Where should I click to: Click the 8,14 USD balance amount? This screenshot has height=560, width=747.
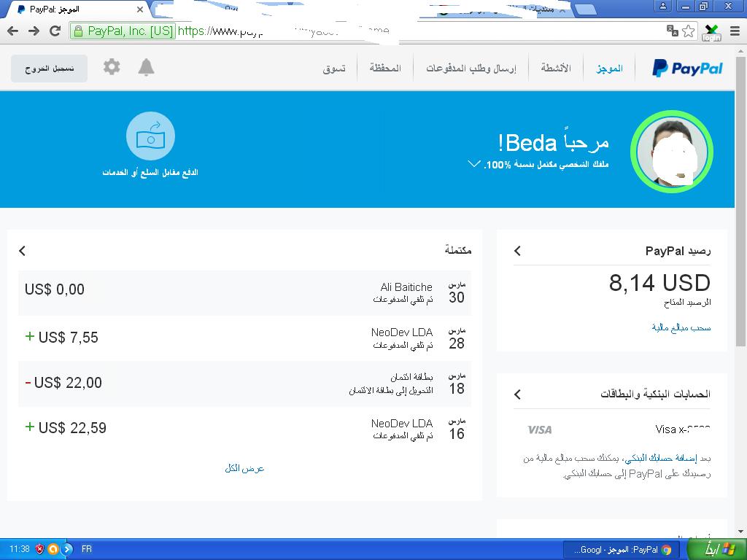point(659,283)
